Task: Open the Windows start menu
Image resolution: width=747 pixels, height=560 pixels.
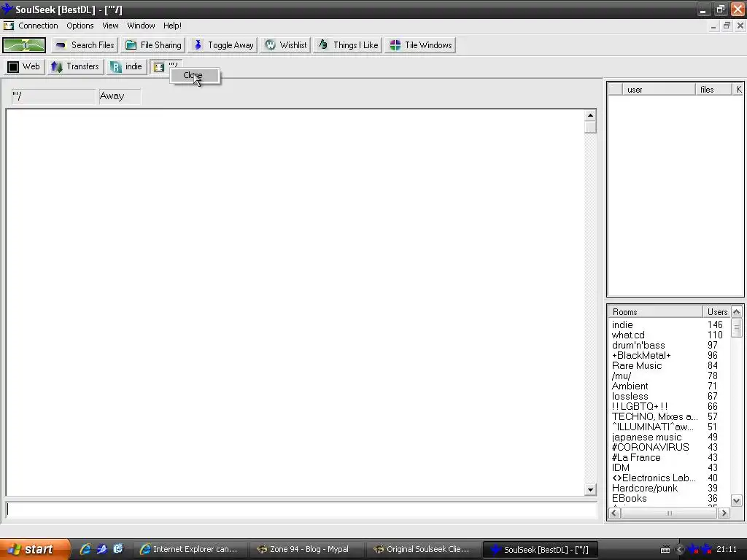Action: pos(34,549)
